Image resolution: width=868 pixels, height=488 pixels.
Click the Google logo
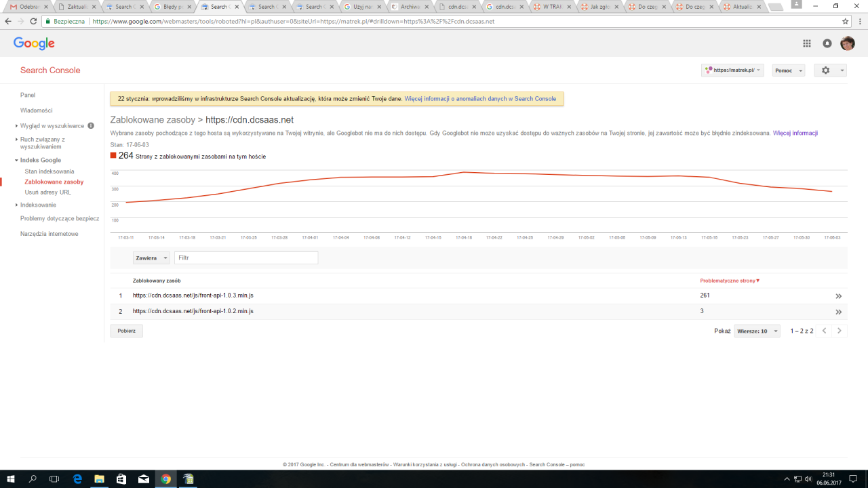pos(34,43)
